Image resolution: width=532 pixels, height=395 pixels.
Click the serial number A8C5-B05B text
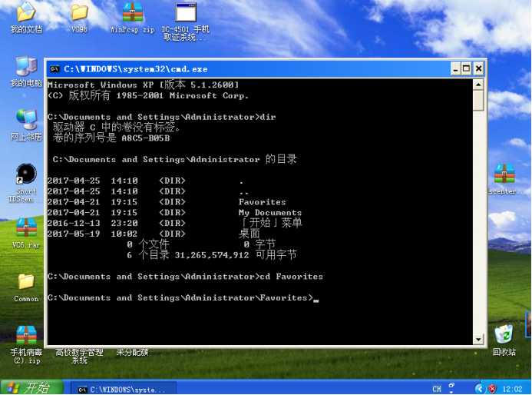pos(146,138)
